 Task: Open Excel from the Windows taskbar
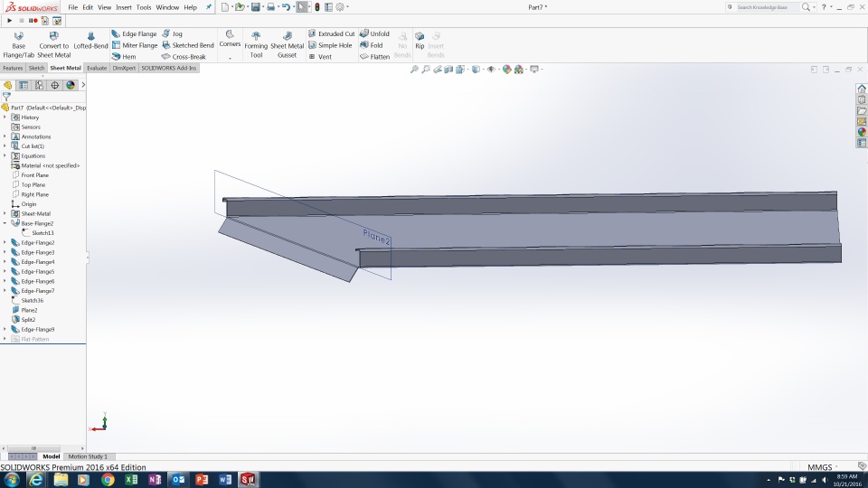(x=131, y=480)
